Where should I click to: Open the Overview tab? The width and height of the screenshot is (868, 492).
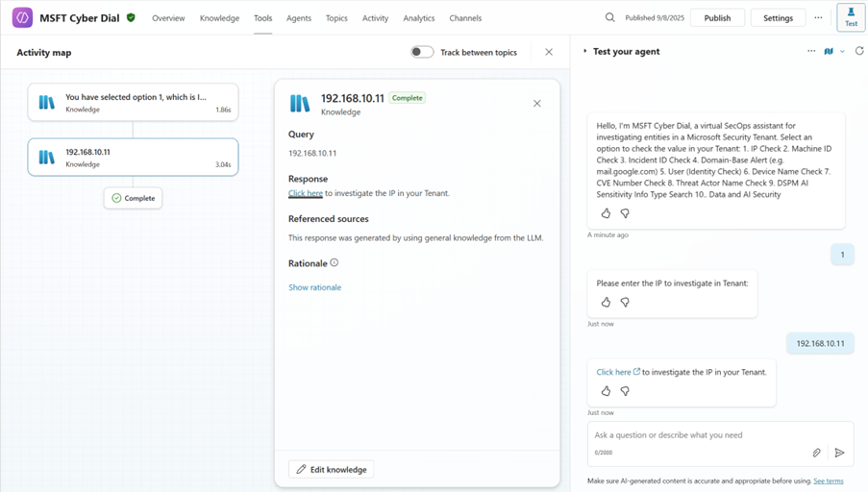point(168,17)
